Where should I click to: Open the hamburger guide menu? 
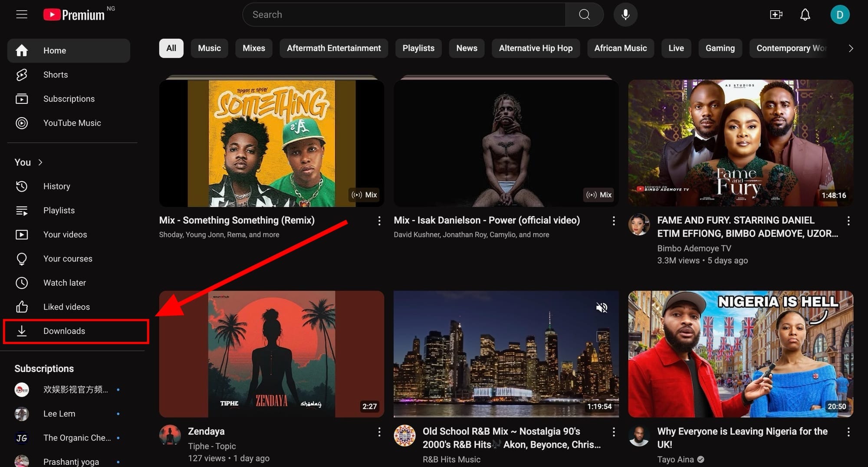22,14
